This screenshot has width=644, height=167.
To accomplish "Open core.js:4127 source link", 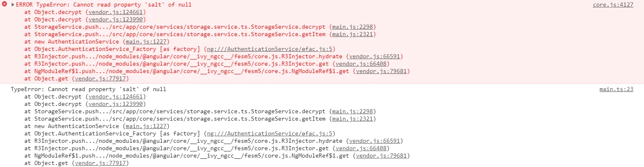I will [613, 5].
